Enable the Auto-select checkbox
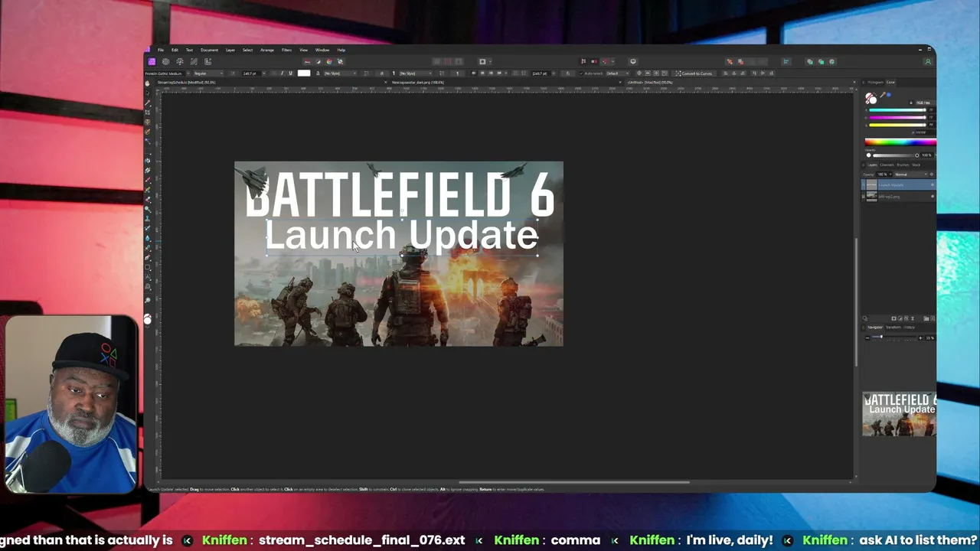This screenshot has width=980, height=551. tap(581, 73)
